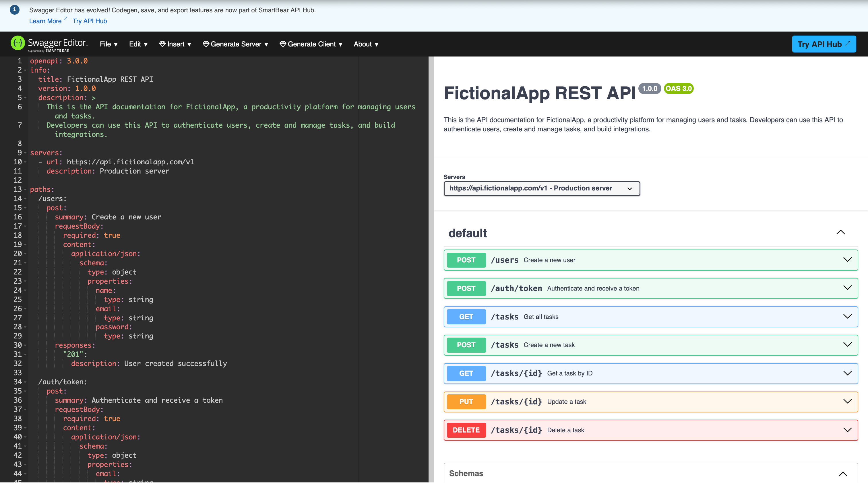Click editor line summary: Authenticate and receive a token
This screenshot has height=483, width=868.
[x=139, y=400]
